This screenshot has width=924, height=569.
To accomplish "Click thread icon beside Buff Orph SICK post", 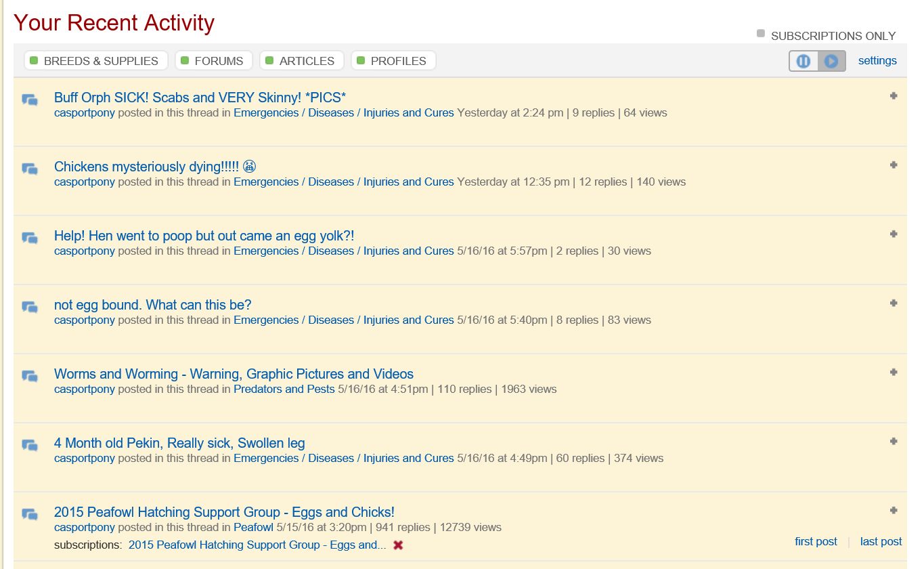I will [x=30, y=100].
